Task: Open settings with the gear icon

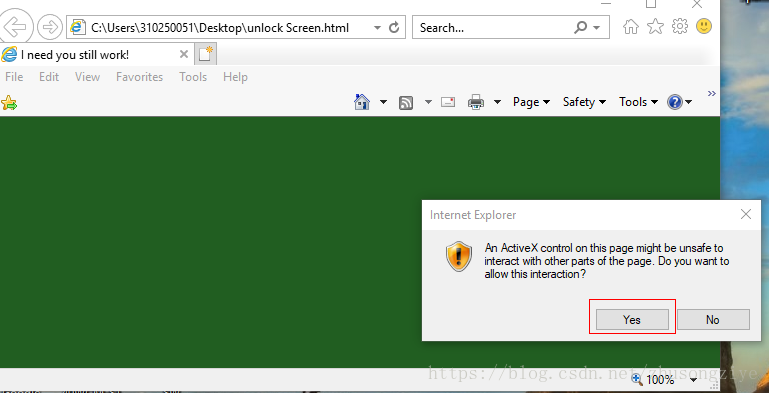Action: coord(680,26)
